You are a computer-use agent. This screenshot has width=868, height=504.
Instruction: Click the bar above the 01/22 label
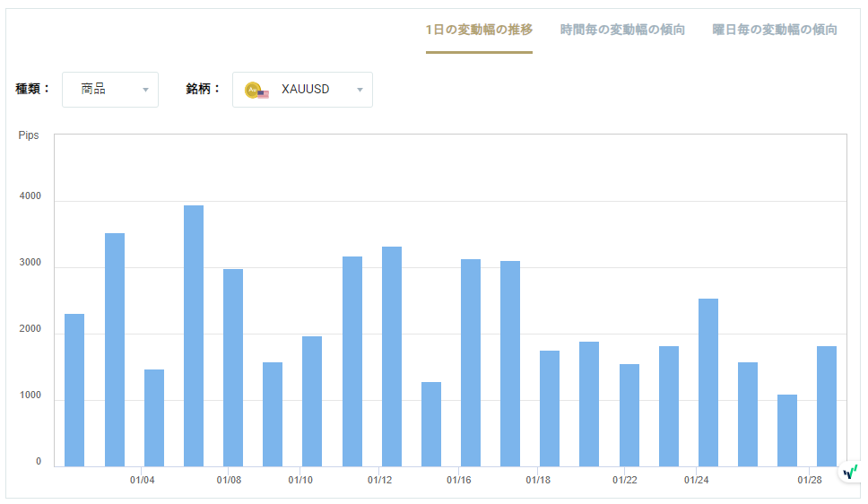(629, 415)
